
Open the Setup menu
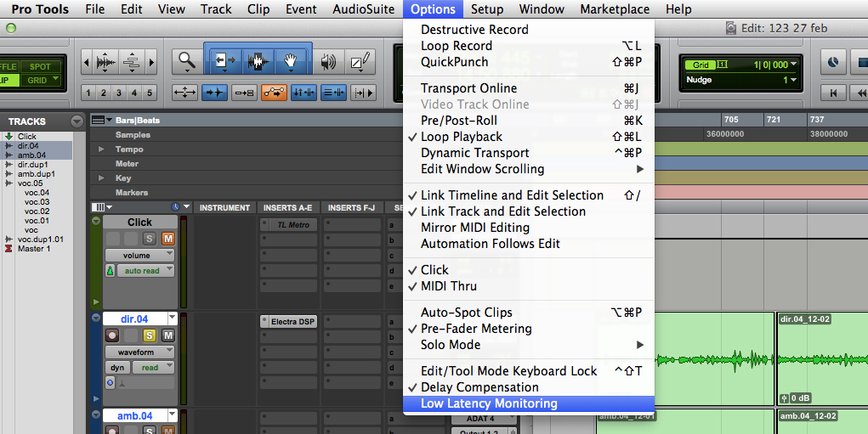click(x=487, y=9)
